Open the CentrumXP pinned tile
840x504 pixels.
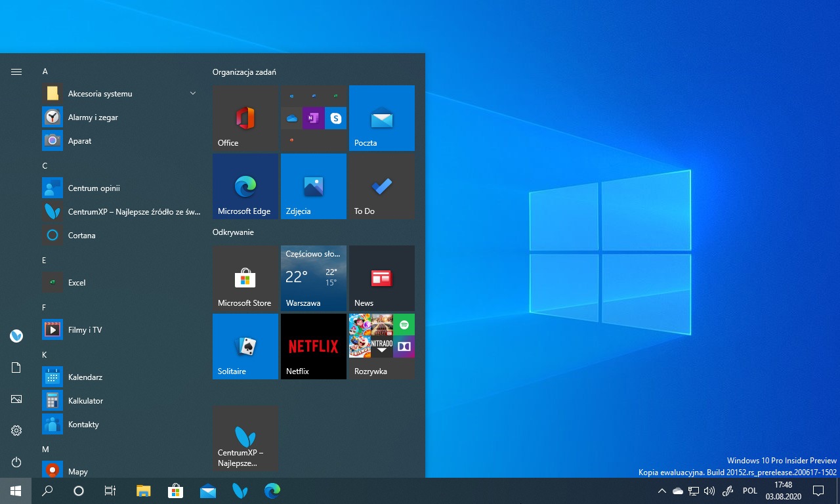coord(245,438)
